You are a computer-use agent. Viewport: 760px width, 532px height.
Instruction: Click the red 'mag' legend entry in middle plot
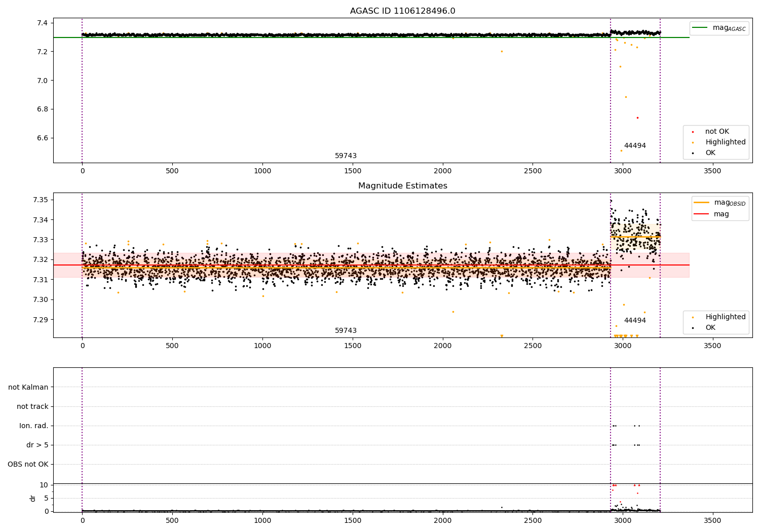pyautogui.click(x=711, y=214)
